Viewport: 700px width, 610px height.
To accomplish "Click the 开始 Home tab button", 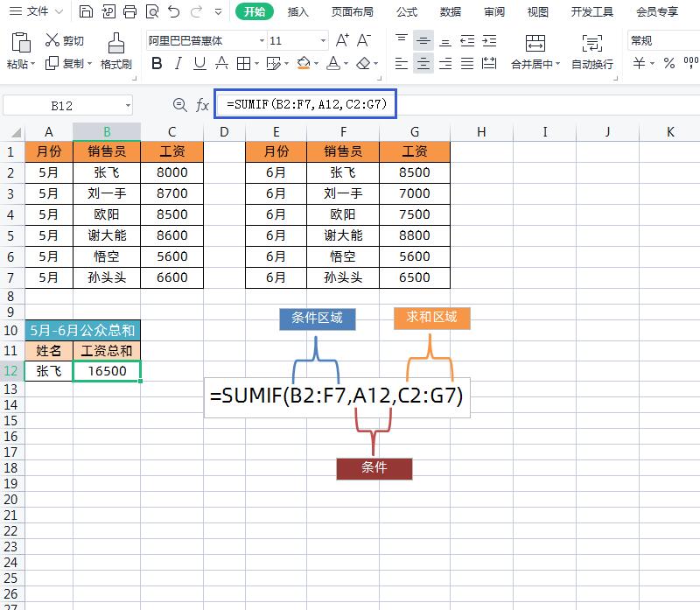I will pyautogui.click(x=255, y=11).
